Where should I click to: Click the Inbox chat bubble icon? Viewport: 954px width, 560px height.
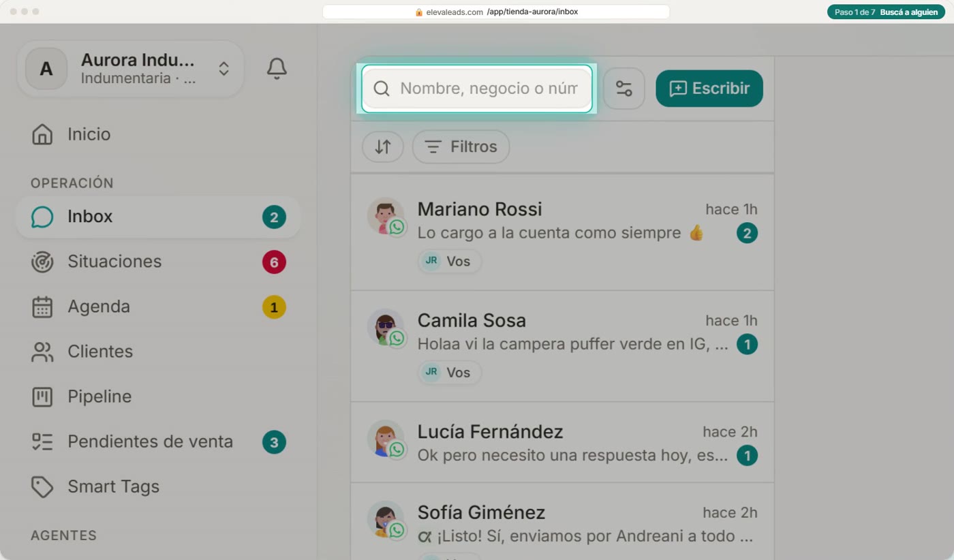point(42,217)
